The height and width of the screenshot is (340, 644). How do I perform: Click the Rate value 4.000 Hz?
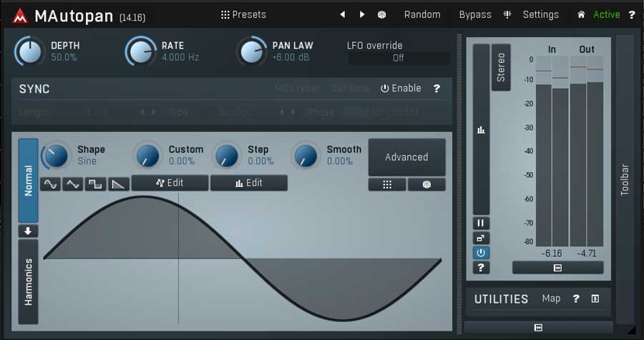(180, 57)
